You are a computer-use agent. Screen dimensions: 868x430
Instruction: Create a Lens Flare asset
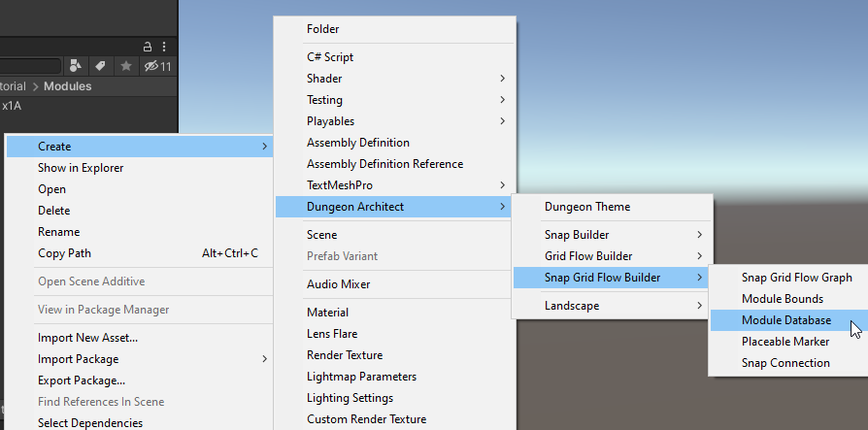[395, 334]
